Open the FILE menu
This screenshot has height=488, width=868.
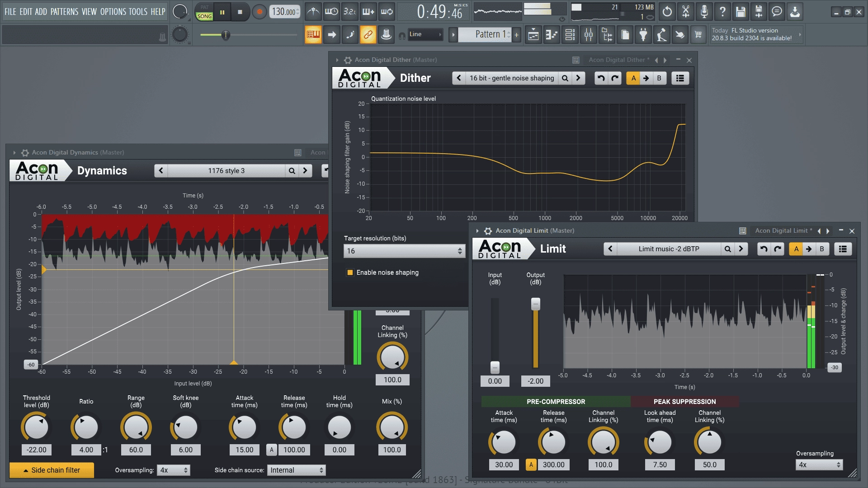[10, 12]
